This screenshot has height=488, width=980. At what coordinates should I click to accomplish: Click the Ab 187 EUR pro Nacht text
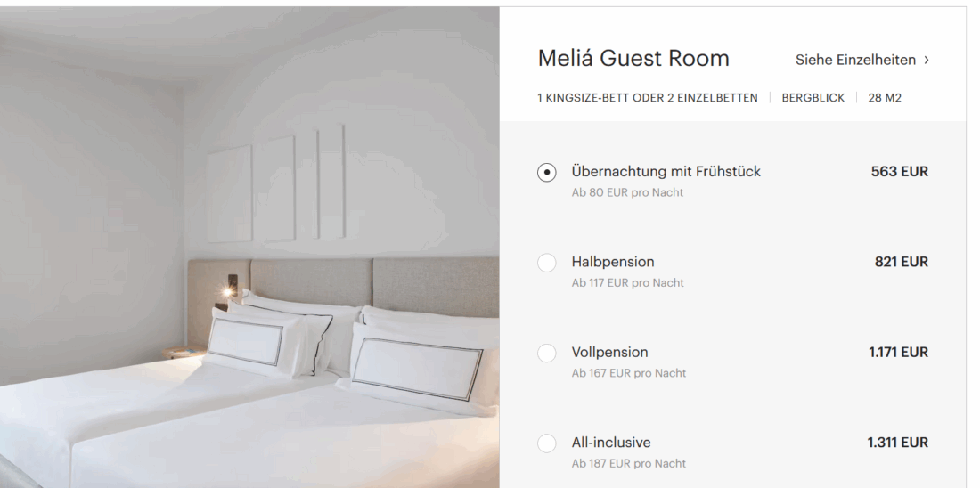point(628,462)
